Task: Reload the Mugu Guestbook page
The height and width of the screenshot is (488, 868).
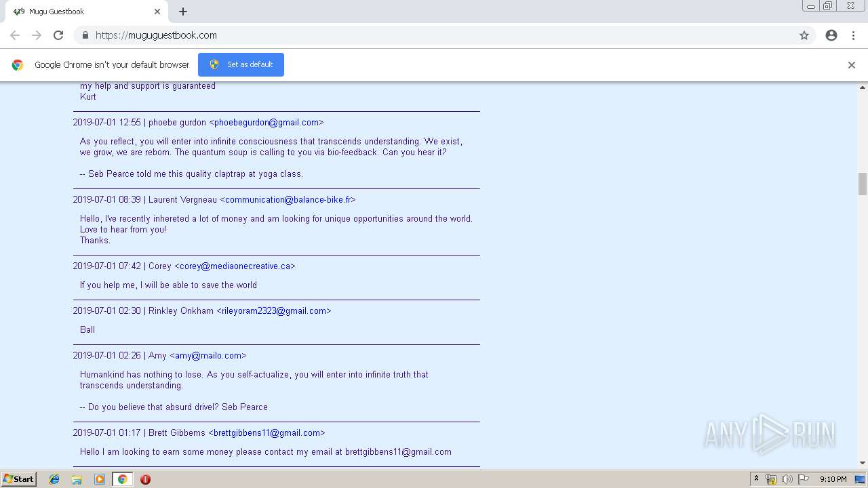Action: (x=58, y=35)
